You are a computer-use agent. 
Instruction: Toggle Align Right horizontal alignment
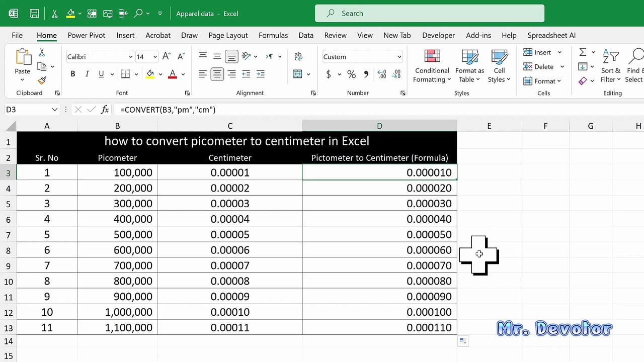pyautogui.click(x=231, y=74)
